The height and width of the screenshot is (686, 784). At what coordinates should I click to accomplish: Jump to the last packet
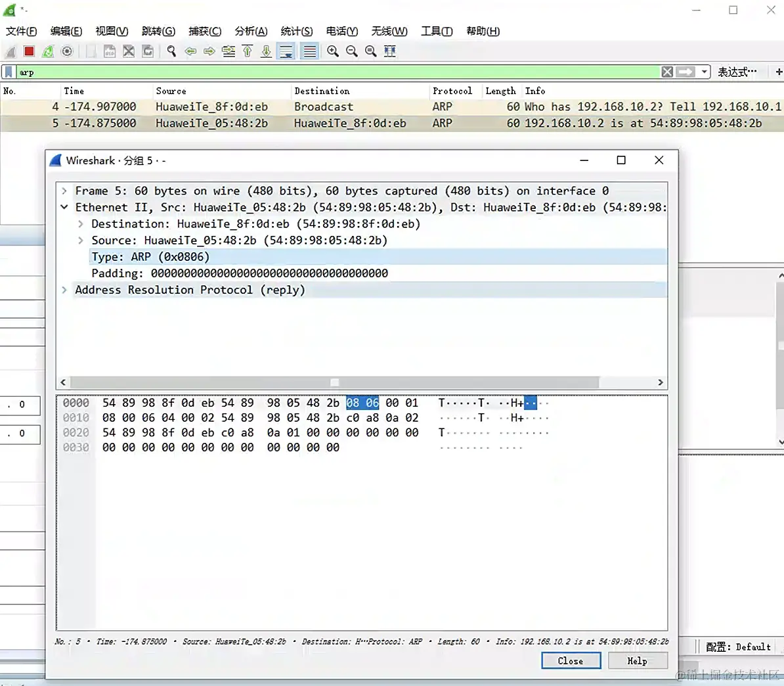coord(267,51)
